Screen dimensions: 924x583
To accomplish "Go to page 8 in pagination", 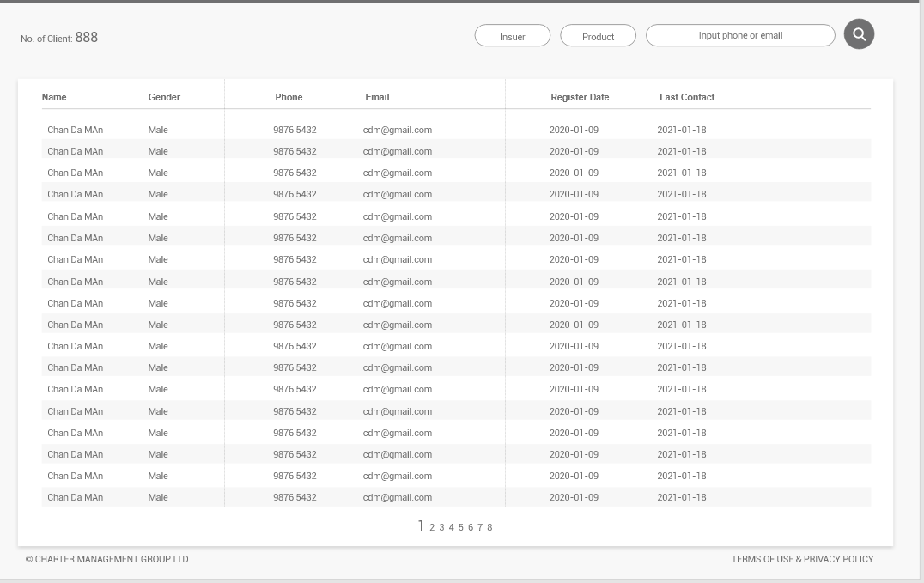I will click(489, 527).
